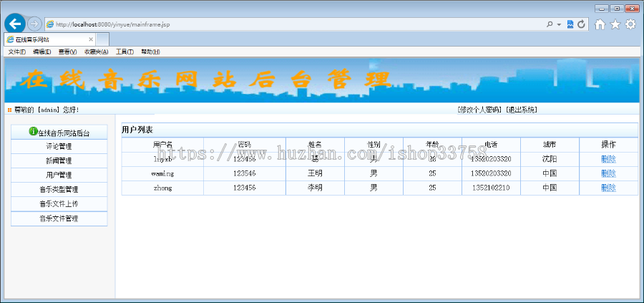The width and height of the screenshot is (644, 303).
Task: Open the address bar dropdown arrow
Action: coord(559,24)
